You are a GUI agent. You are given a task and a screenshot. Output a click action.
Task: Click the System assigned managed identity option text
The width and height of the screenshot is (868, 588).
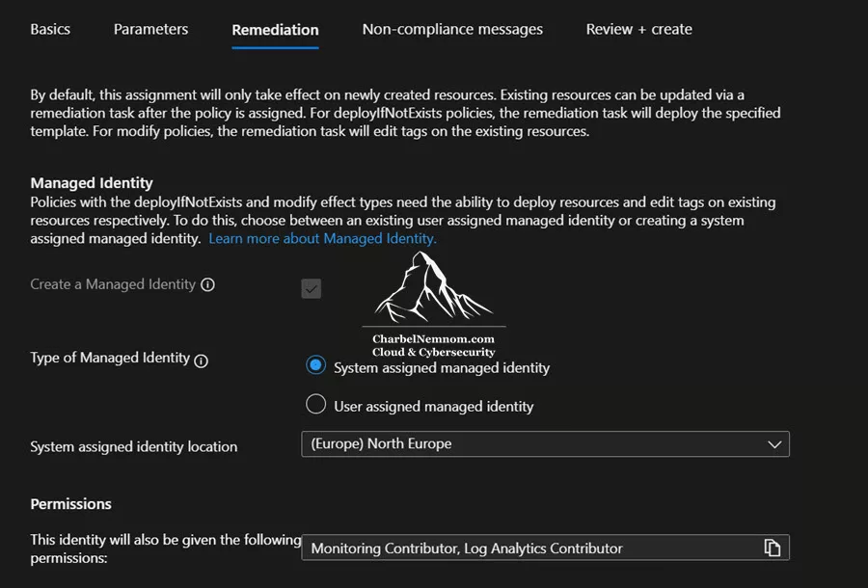pyautogui.click(x=442, y=368)
